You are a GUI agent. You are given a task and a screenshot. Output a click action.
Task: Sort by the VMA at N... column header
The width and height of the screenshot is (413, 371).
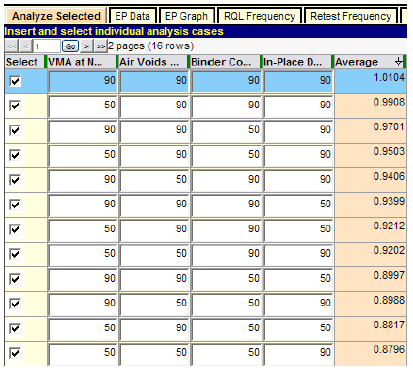pos(81,62)
